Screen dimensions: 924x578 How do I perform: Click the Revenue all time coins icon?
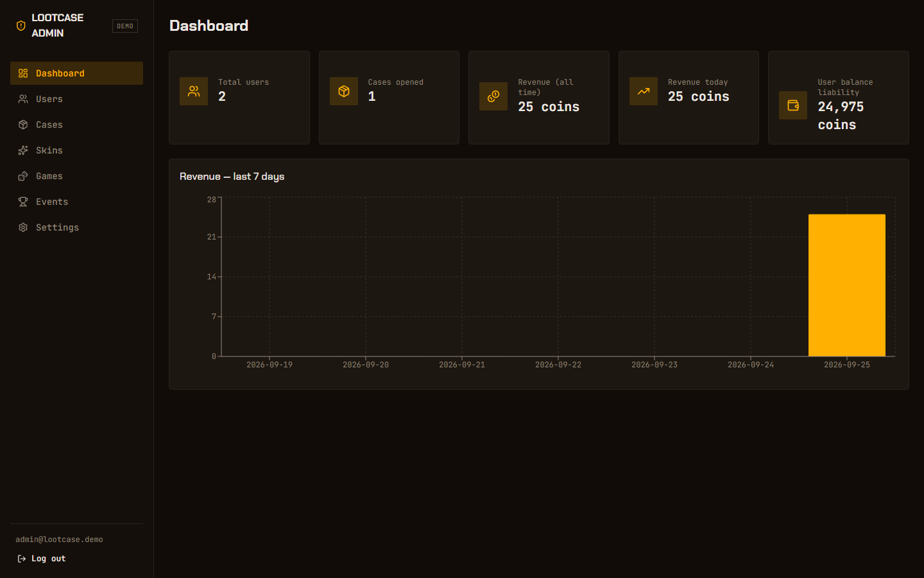[x=493, y=96]
